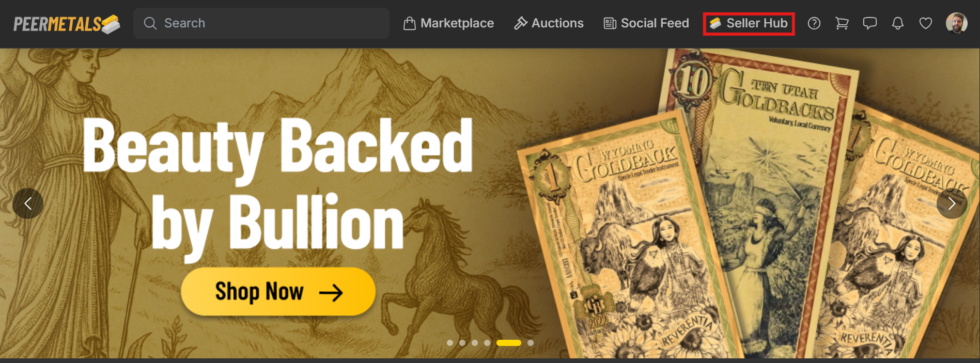Screen dimensions: 980x363
Task: Go to the Marketplace menu item
Action: click(x=448, y=23)
